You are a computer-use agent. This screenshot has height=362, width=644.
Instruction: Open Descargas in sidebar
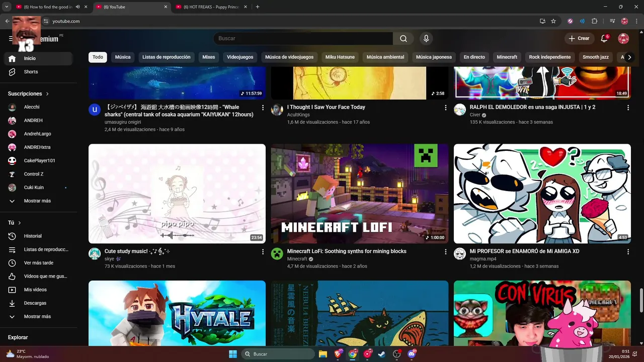[x=39, y=303]
